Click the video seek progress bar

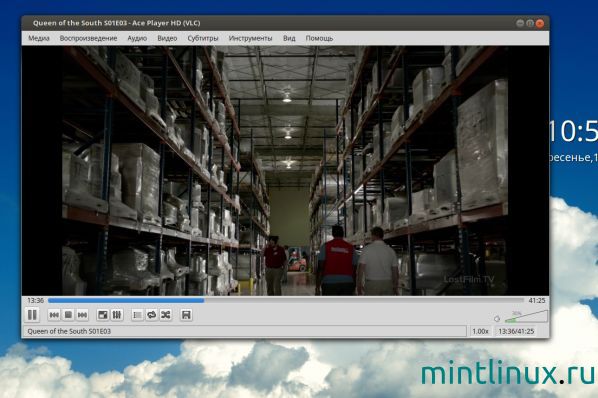[286, 300]
